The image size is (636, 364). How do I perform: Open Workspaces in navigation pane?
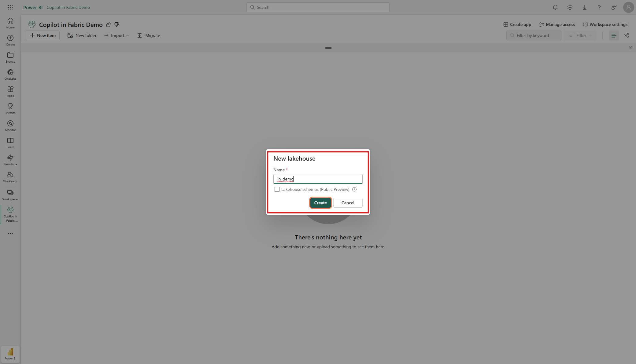pos(10,195)
